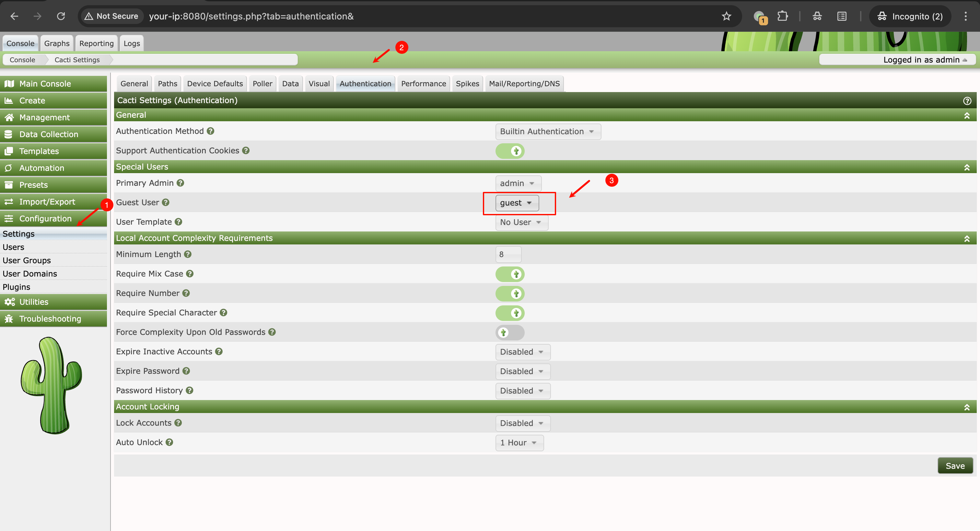The width and height of the screenshot is (980, 531).
Task: Click the Utilities gears icon
Action: tap(9, 302)
